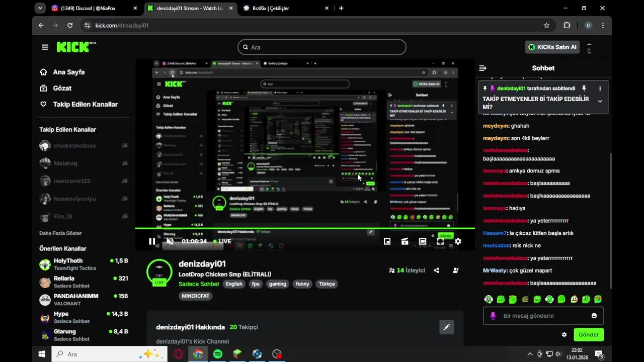Collapse the Sohbet chat panel
This screenshot has width=644, height=362.
483,68
